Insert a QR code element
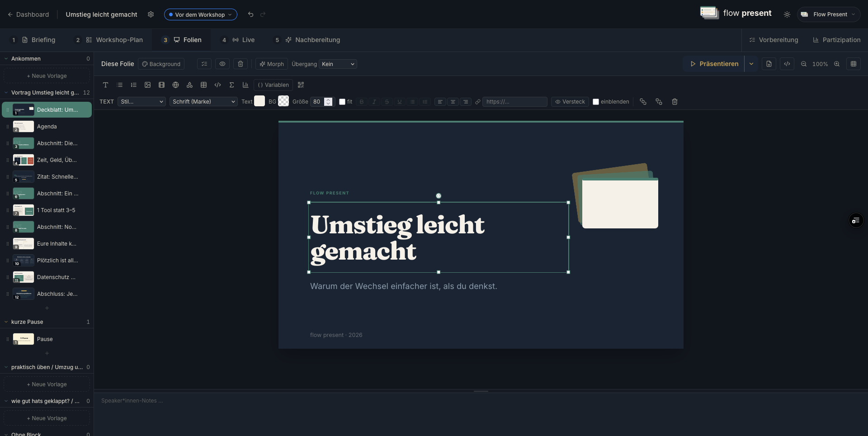 pyautogui.click(x=301, y=85)
